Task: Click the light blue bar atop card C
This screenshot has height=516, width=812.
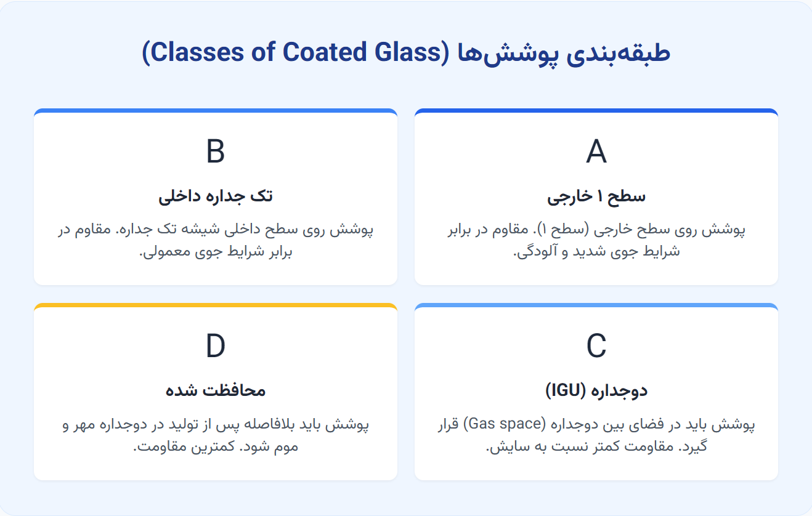Action: point(596,306)
